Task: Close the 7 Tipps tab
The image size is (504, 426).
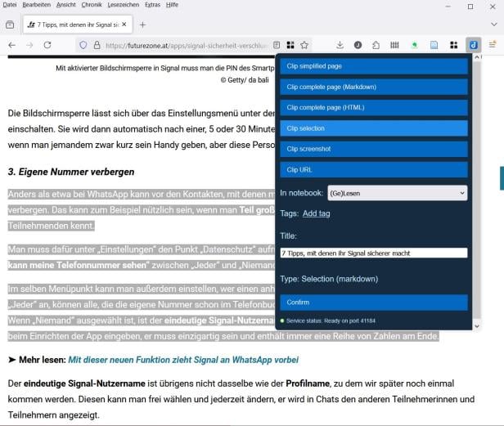Action: pyautogui.click(x=124, y=25)
